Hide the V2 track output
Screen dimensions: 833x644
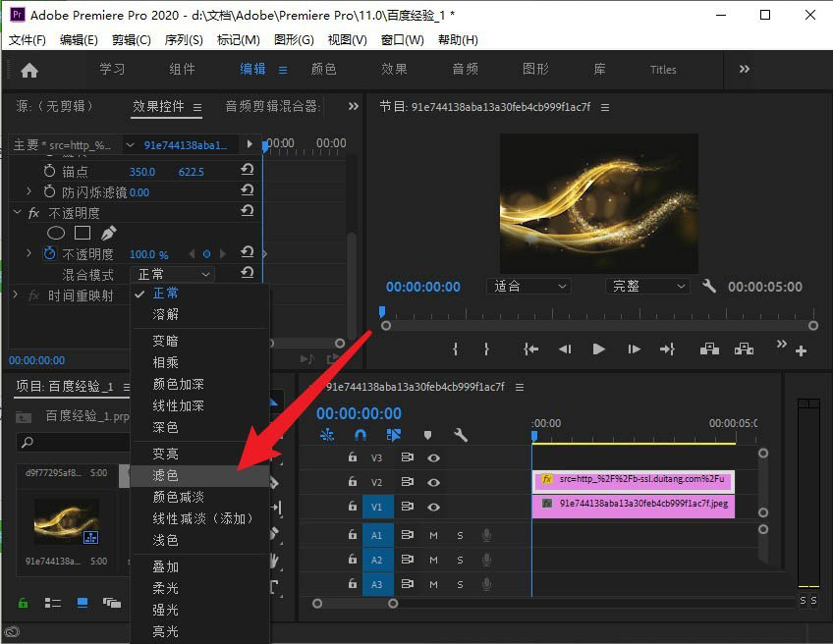point(433,482)
